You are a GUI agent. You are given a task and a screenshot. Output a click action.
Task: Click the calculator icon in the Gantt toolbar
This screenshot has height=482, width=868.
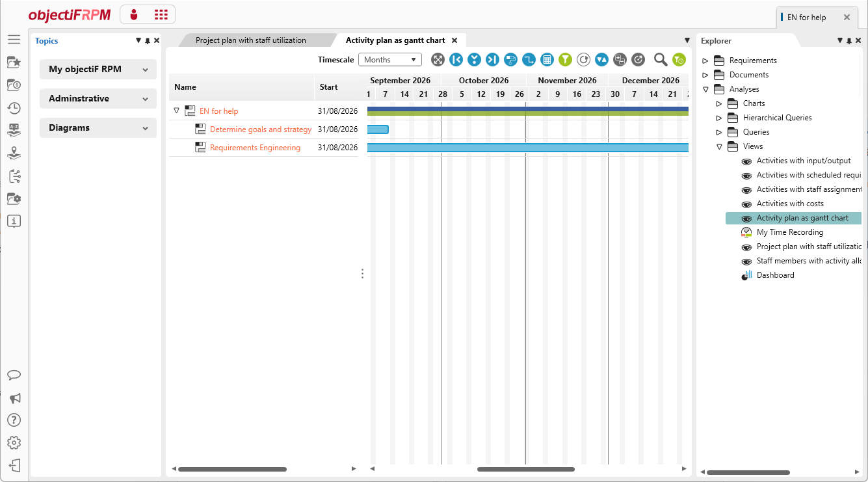click(x=547, y=60)
